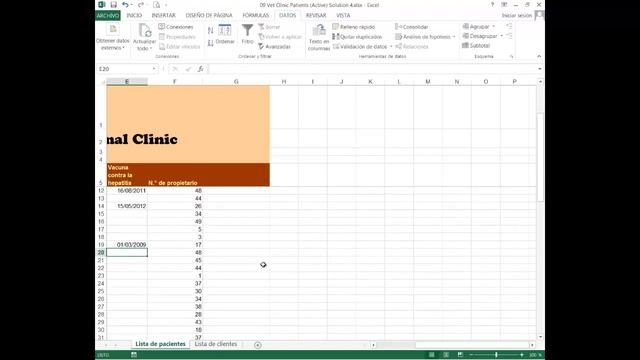
Task: Click the Insert Function fx icon
Action: [x=200, y=69]
